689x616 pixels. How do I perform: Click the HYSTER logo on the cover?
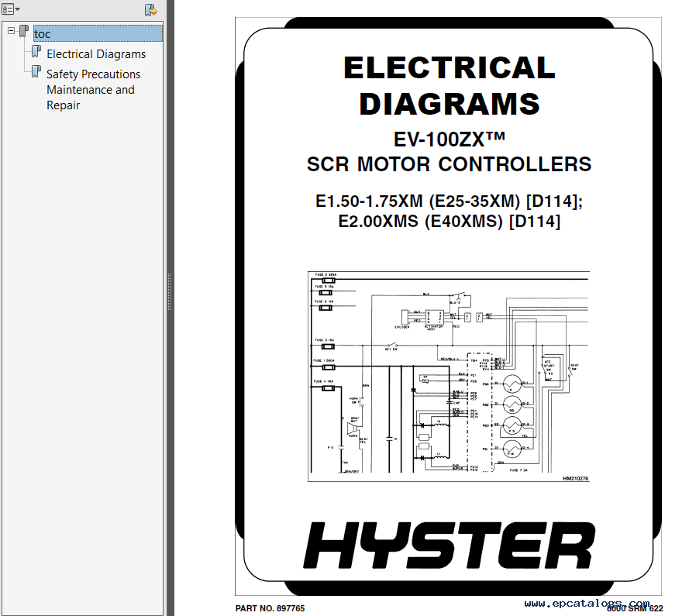pyautogui.click(x=449, y=545)
